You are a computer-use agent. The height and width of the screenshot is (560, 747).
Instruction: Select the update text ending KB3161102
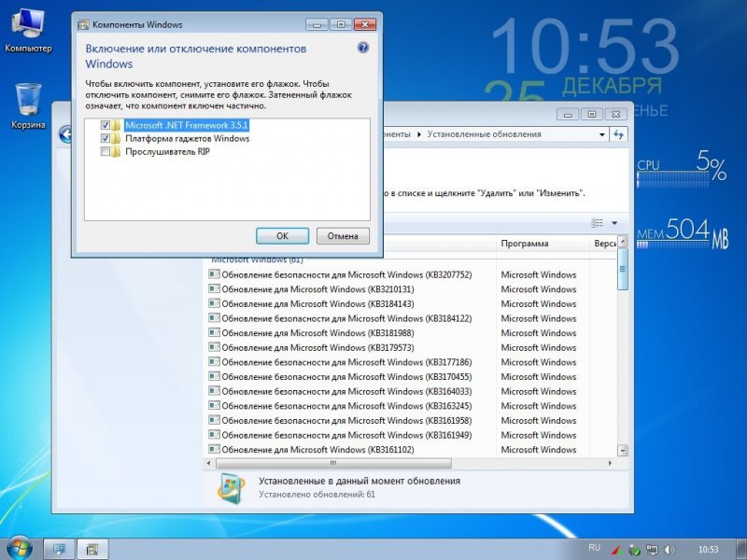pyautogui.click(x=317, y=450)
